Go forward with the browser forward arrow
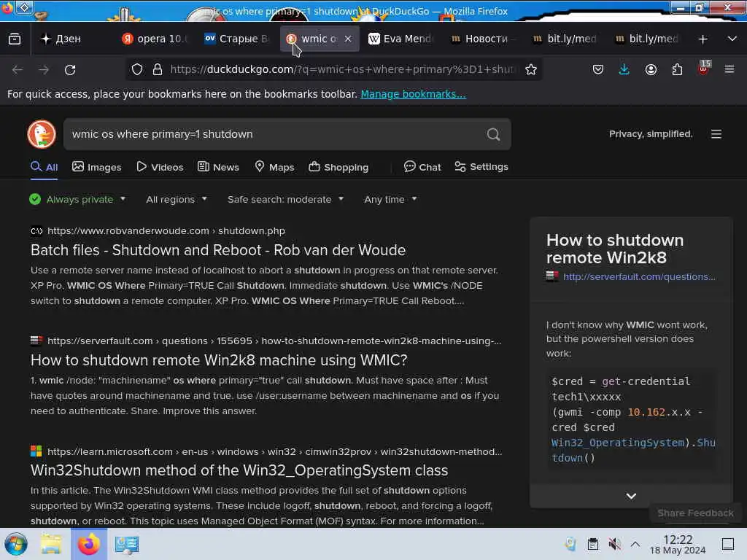Viewport: 747px width, 560px height. 44,70
